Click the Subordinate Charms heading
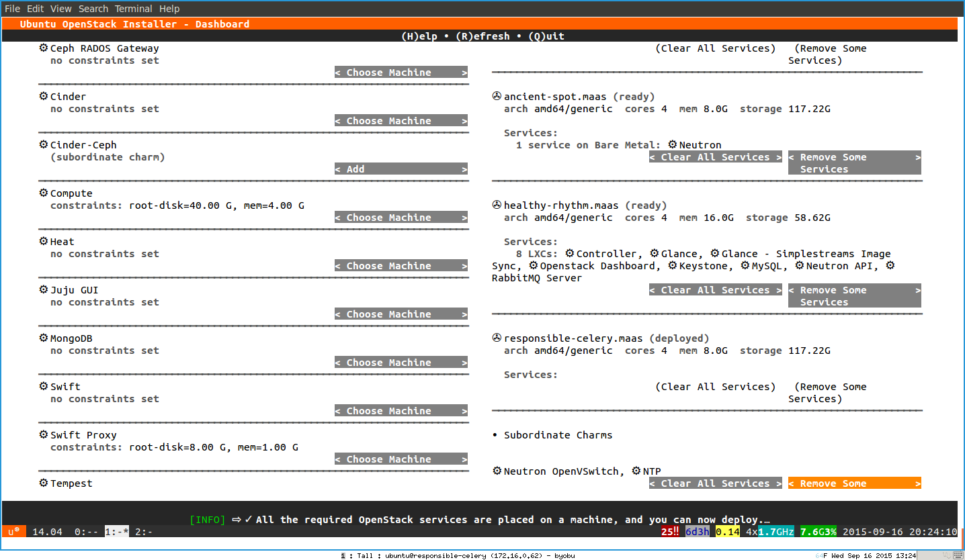Image resolution: width=965 pixels, height=560 pixels. click(x=558, y=435)
